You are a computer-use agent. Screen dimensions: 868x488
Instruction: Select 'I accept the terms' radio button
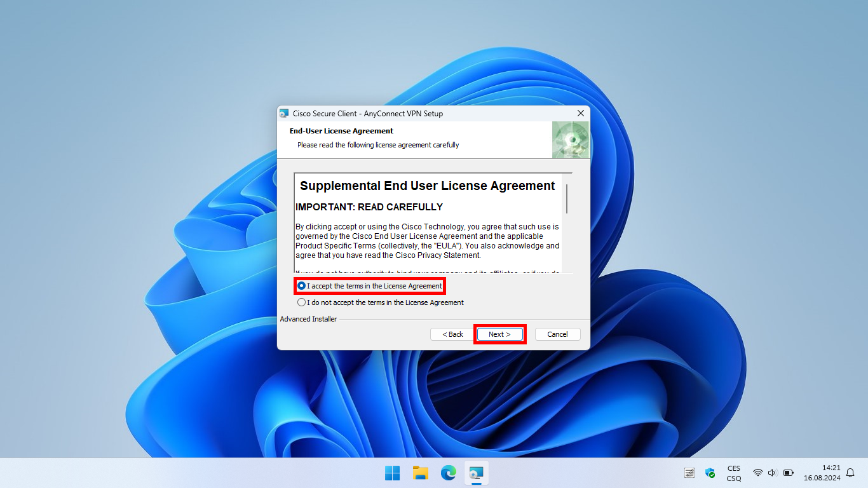pos(302,286)
